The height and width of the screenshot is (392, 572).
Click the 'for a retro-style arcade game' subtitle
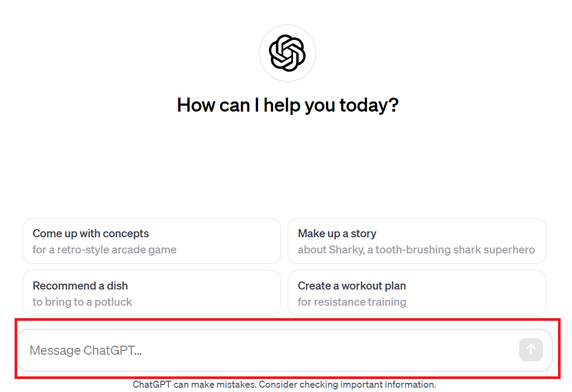[x=104, y=250]
